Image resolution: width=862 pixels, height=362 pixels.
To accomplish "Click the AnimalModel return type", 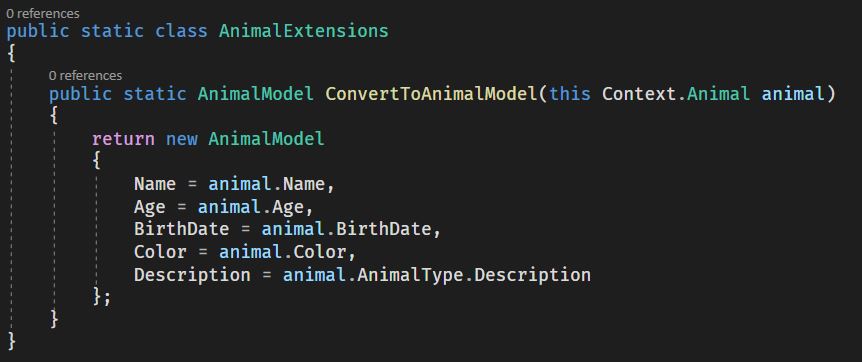I will click(256, 94).
